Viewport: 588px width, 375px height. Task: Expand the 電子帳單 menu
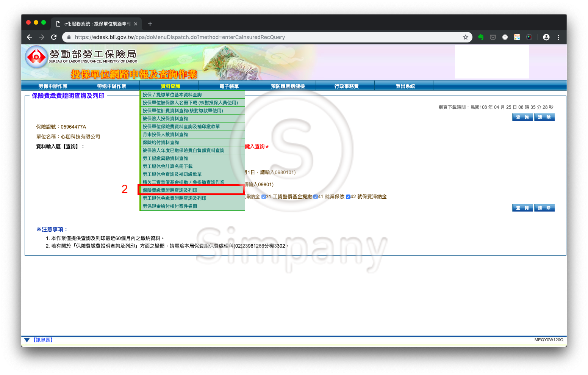(229, 86)
